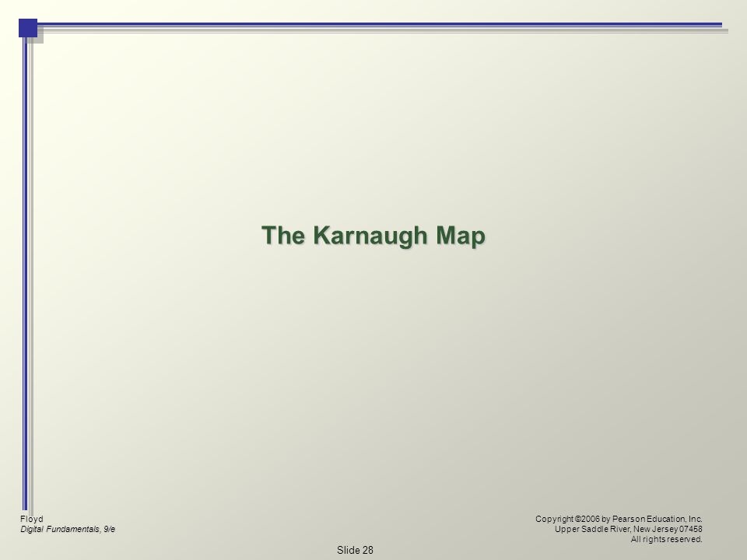Click 'Digital Fundamentals, 9/e' footer text
The width and height of the screenshot is (747, 560).
click(68, 529)
